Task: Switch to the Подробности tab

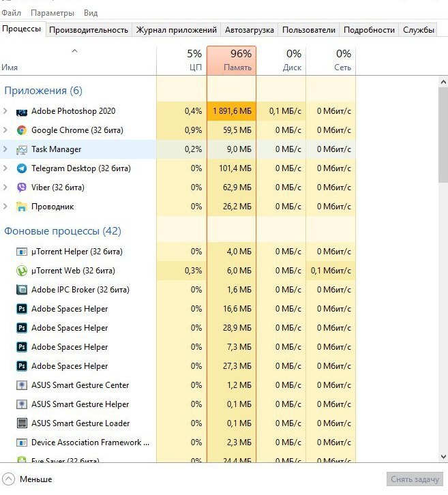Action: click(369, 30)
